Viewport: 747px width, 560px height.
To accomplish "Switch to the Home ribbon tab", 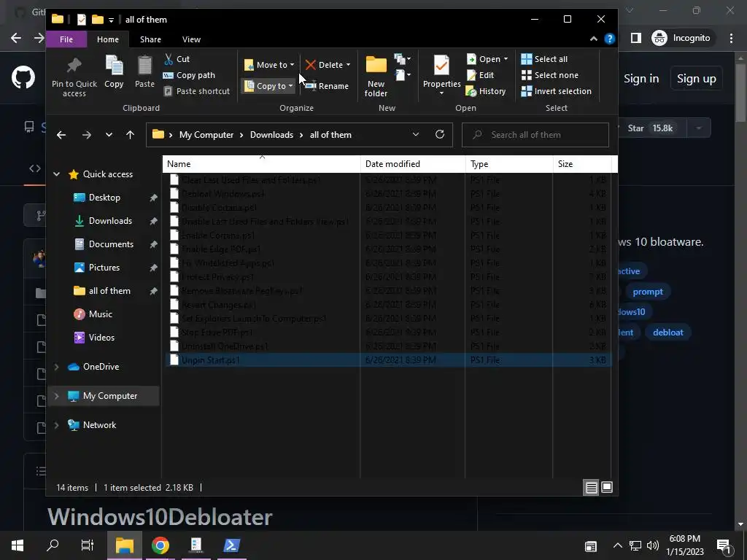I will pyautogui.click(x=108, y=39).
